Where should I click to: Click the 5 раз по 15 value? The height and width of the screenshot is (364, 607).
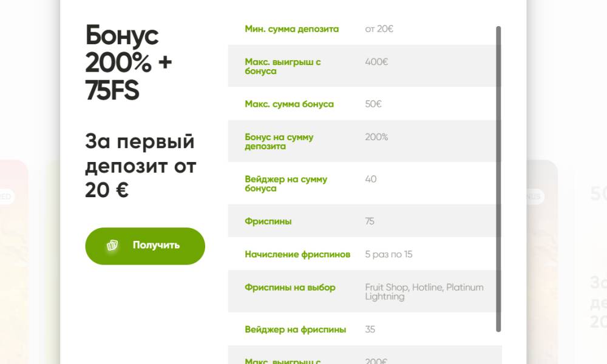pyautogui.click(x=388, y=254)
